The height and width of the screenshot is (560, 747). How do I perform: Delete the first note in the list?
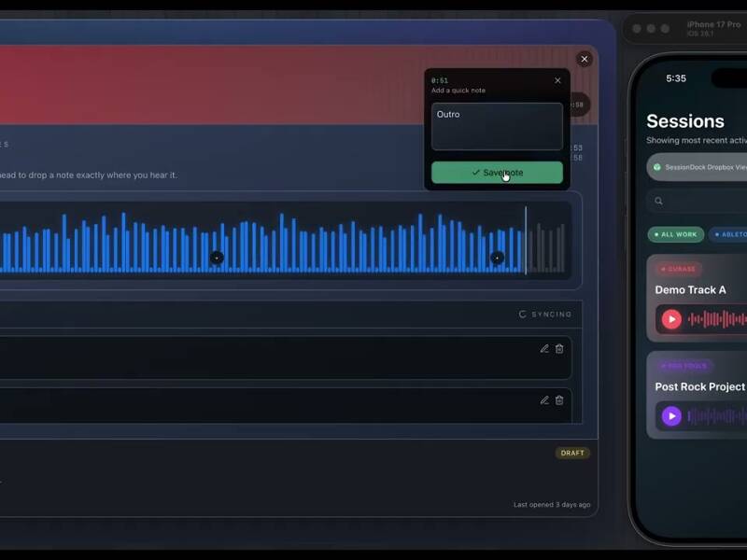559,348
